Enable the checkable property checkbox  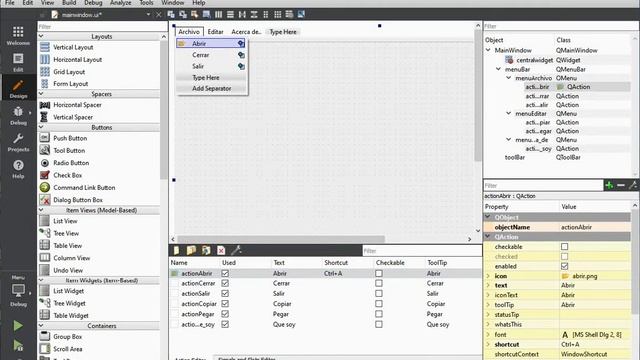click(564, 247)
